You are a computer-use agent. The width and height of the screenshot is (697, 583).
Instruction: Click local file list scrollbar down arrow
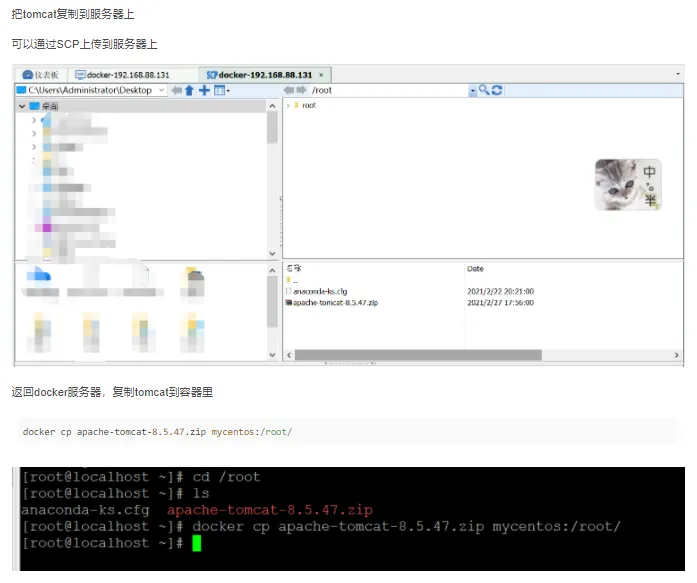(x=272, y=355)
